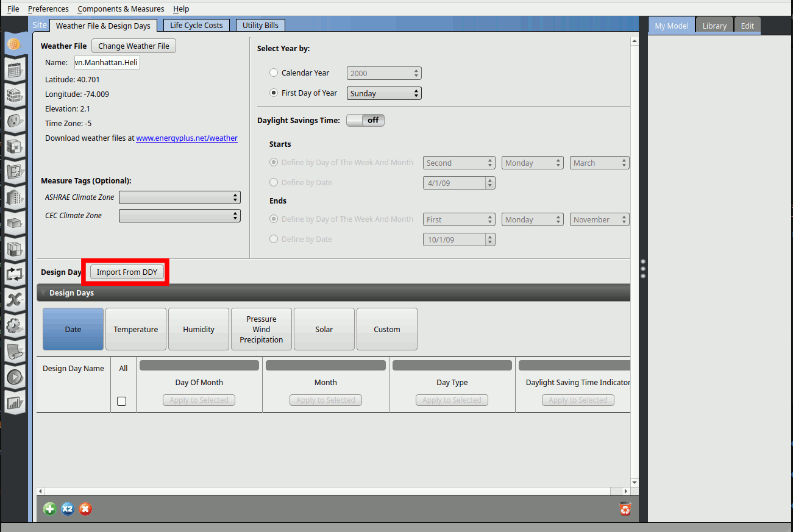This screenshot has height=532, width=793.
Task: Open the Loads electrical outlet icon
Action: click(15, 121)
